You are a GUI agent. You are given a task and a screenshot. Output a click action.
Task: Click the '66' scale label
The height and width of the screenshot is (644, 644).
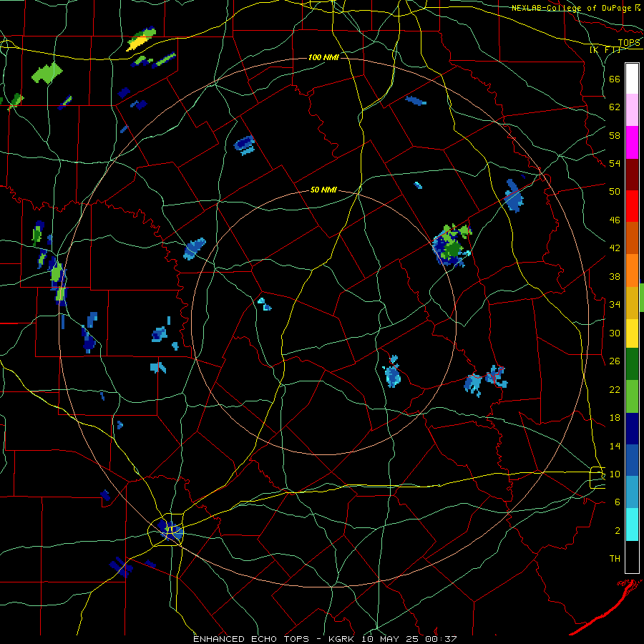coord(615,79)
